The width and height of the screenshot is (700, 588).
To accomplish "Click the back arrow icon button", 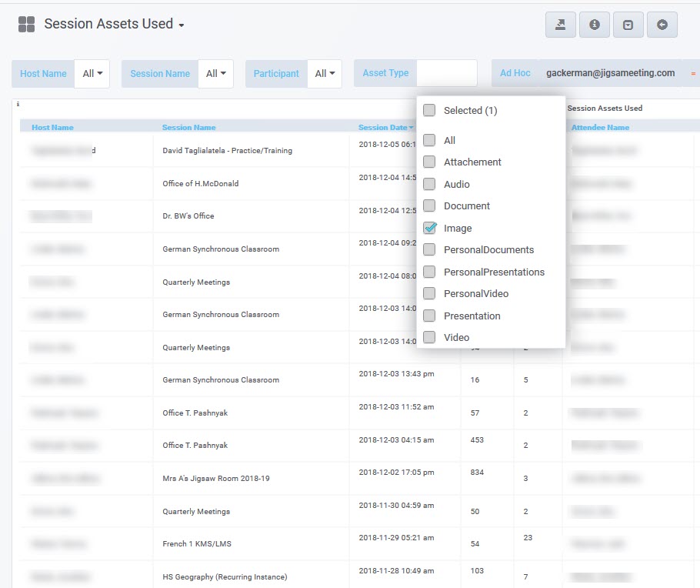I will [x=662, y=25].
